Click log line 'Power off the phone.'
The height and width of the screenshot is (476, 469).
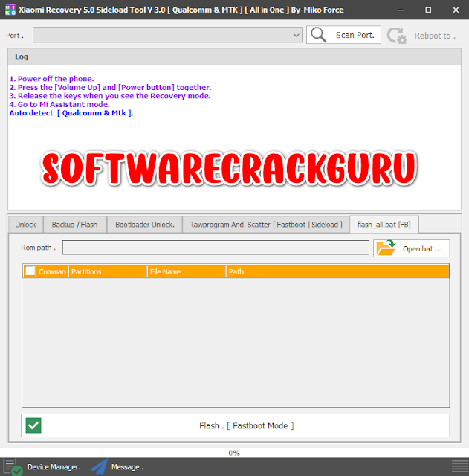51,79
